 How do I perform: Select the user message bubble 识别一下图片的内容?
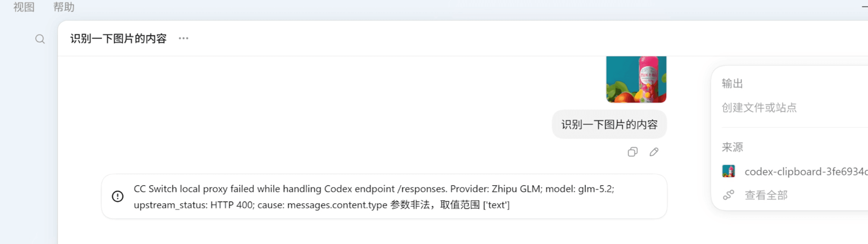(609, 124)
